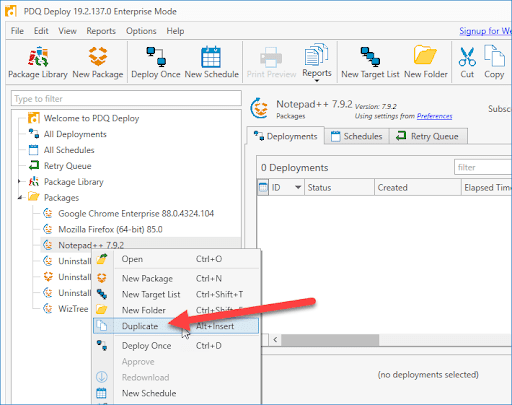Open the Options menu
Image resolution: width=512 pixels, height=405 pixels.
pyautogui.click(x=141, y=31)
